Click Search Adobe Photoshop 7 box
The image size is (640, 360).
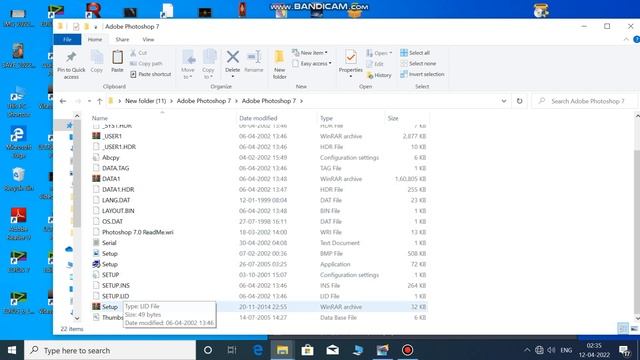(x=585, y=101)
